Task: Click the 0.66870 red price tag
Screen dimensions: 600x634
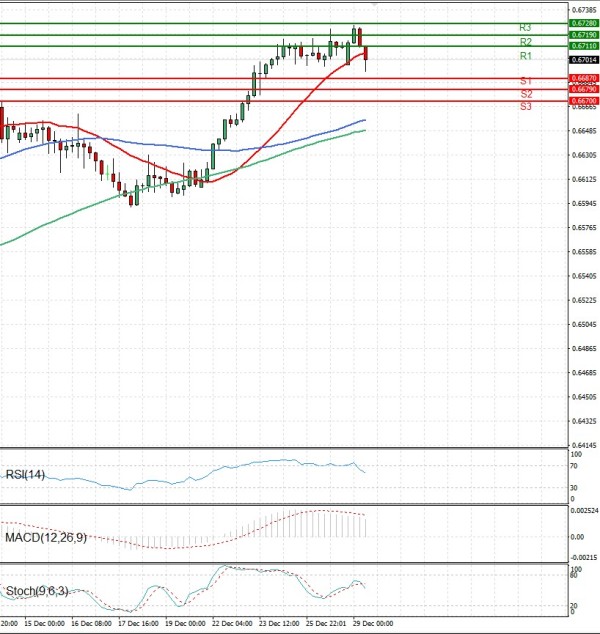Action: (x=583, y=78)
